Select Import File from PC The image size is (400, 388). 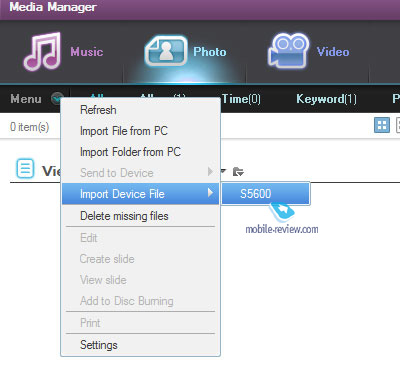(x=140, y=131)
